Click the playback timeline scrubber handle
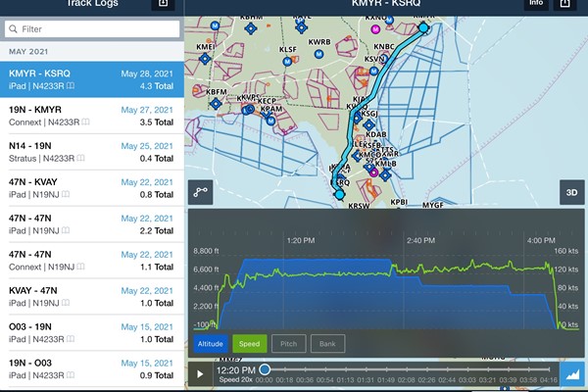 [x=265, y=369]
